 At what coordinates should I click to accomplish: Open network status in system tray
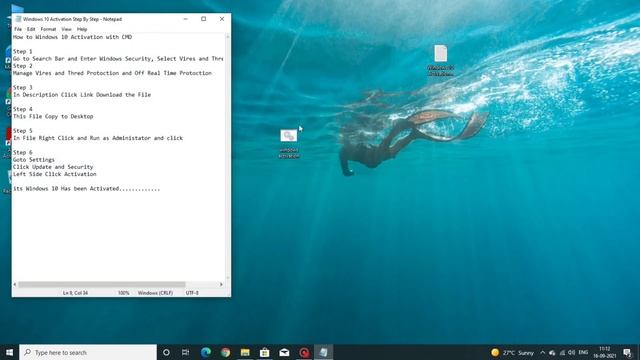coord(562,353)
